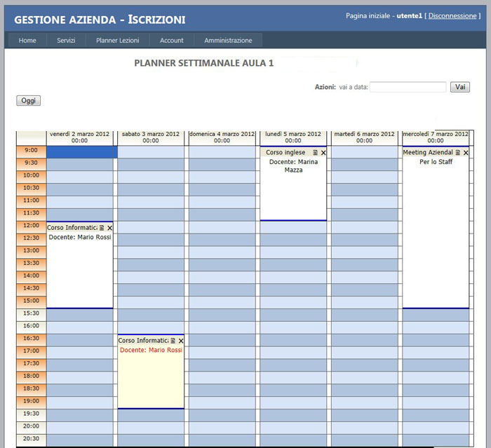
Task: Select the mercoledì 7 marzo 2012 column header
Action: click(436, 137)
